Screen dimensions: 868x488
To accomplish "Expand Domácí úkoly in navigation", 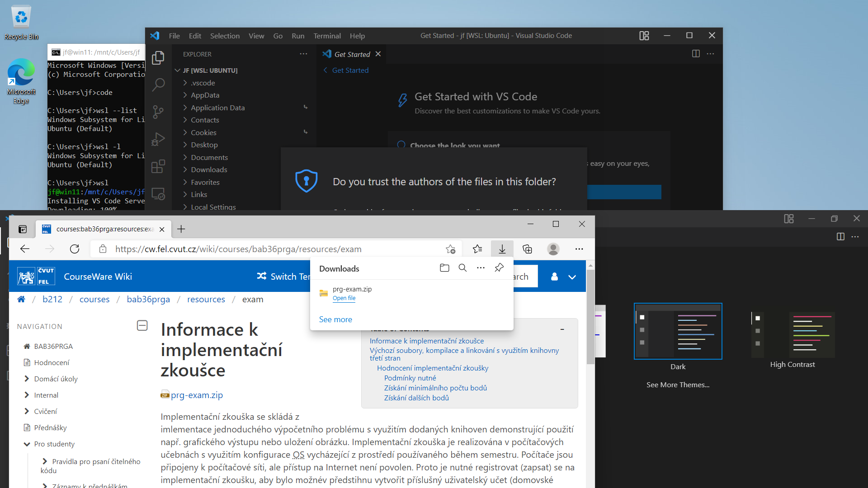I will pos(27,379).
